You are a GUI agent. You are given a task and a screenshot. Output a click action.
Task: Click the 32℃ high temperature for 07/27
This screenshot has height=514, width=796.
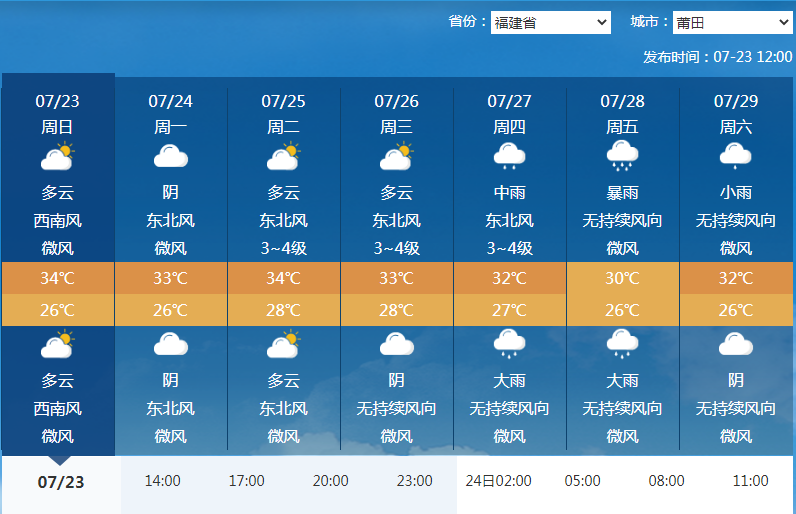(509, 278)
